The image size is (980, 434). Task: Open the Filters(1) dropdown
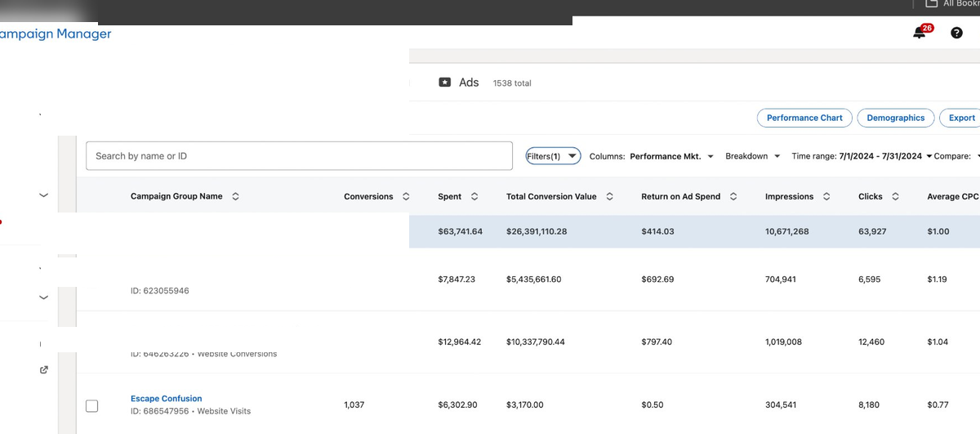pos(553,156)
